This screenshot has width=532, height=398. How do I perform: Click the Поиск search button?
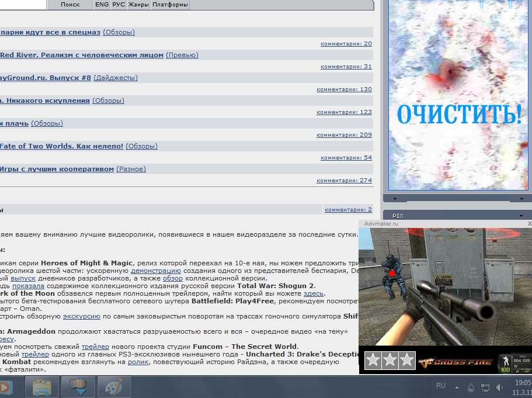click(70, 5)
